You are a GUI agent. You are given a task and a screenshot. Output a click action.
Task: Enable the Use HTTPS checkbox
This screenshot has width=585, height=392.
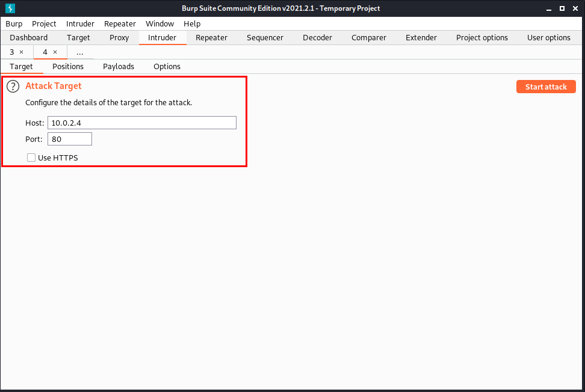[x=31, y=158]
